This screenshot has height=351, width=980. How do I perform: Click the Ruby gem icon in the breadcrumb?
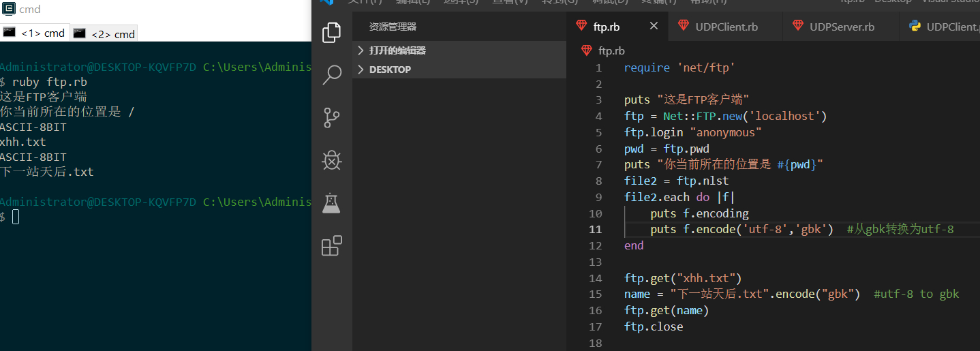586,50
